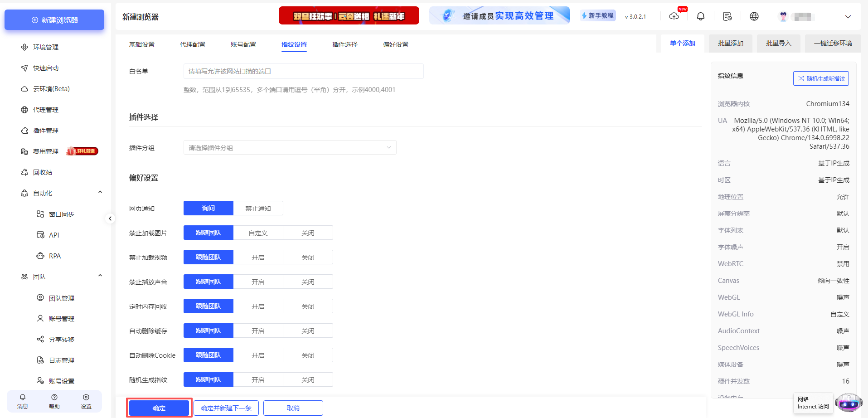The height and width of the screenshot is (418, 868).
Task: Set 网页通知 to 禁止通知
Action: tap(257, 208)
